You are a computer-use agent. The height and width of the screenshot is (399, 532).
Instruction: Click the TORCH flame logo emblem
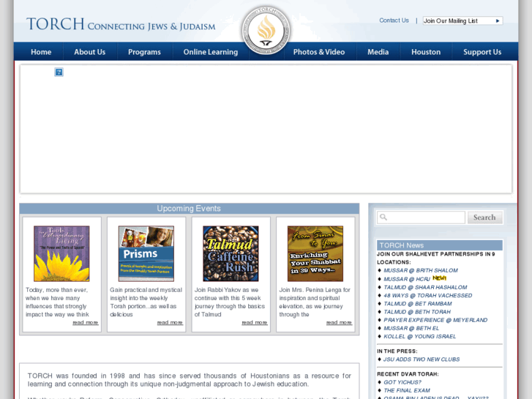coord(266,31)
